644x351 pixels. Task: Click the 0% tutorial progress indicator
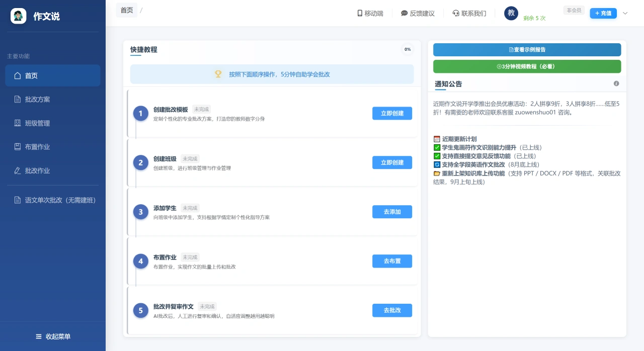pos(407,49)
